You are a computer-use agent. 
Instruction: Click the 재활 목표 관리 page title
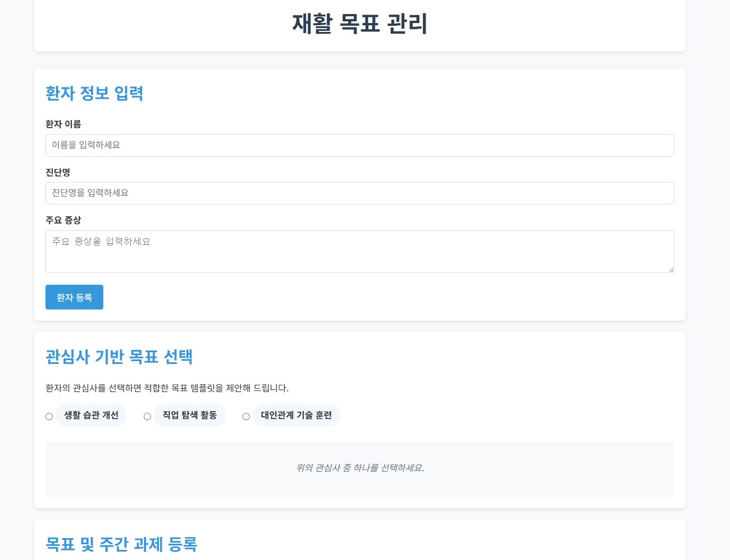[x=359, y=24]
